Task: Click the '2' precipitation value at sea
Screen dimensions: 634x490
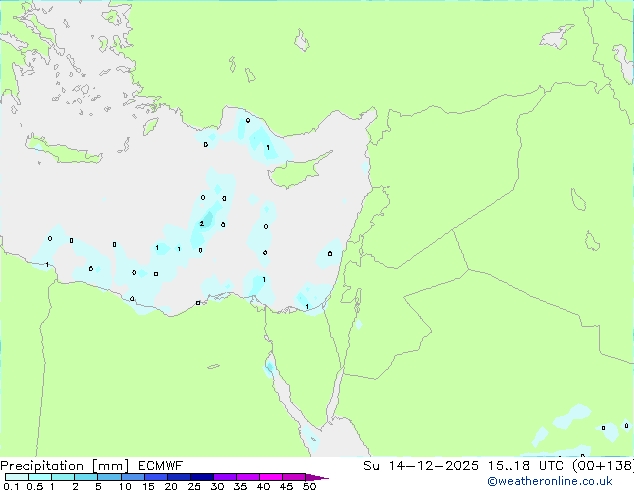Action: [201, 224]
